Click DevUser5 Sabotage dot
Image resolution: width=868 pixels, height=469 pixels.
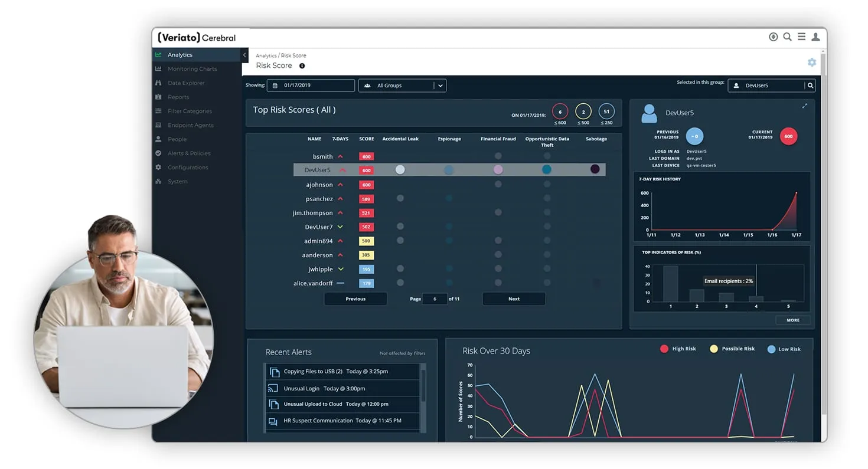point(595,169)
